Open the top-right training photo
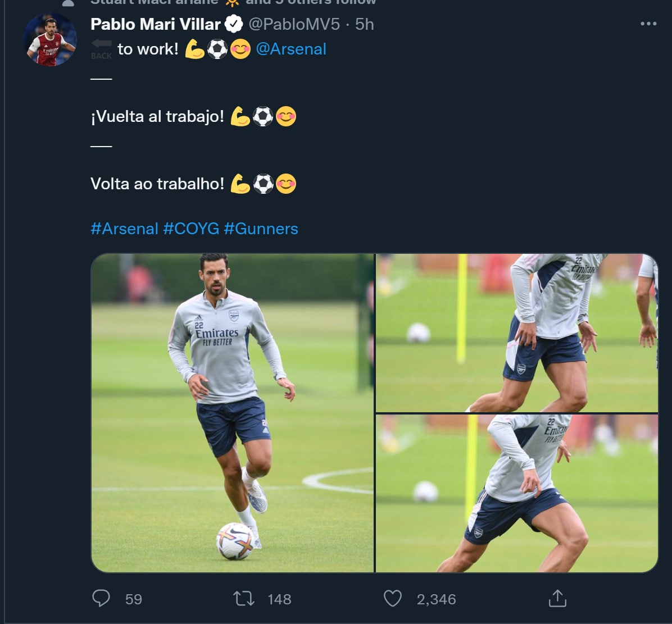This screenshot has height=624, width=672. point(516,333)
